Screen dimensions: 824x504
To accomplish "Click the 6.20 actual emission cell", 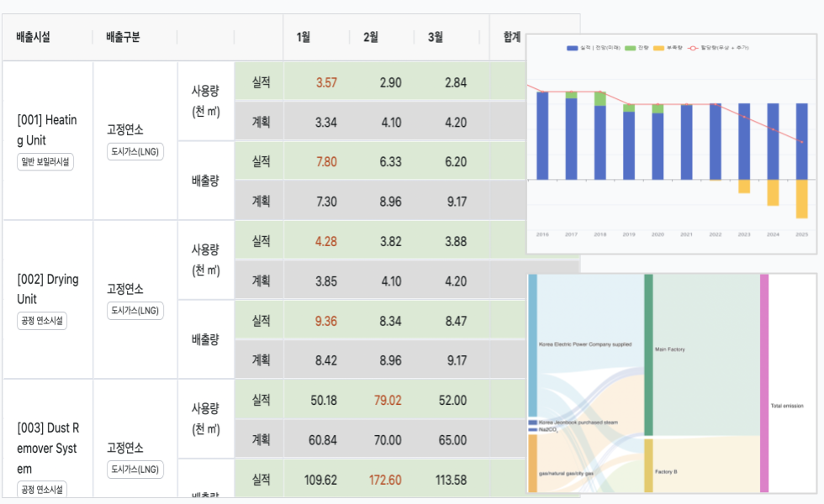I will coord(456,161).
